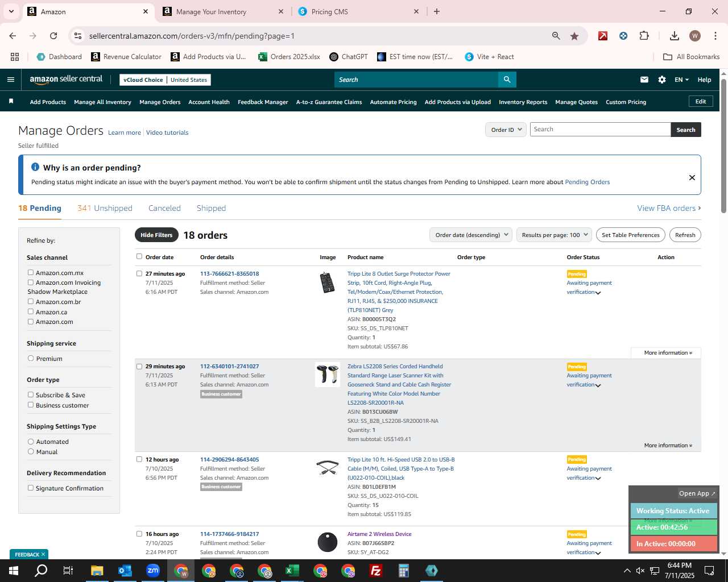Open the settings gear icon
This screenshot has height=582, width=728.
[662, 80]
